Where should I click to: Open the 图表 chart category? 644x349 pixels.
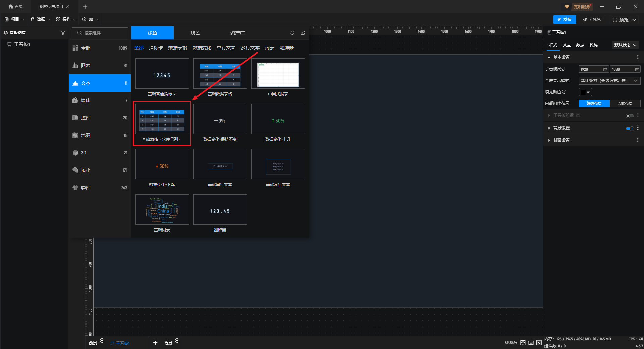pos(100,65)
